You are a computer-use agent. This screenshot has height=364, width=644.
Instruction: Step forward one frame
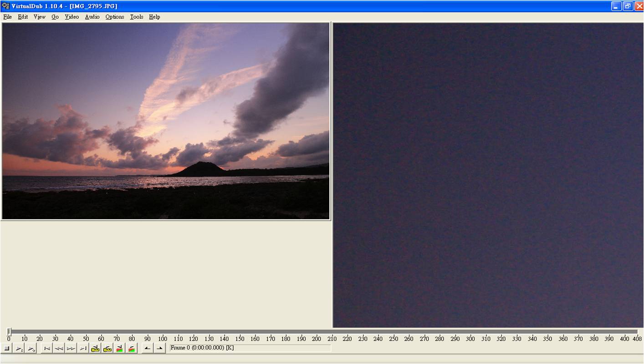71,349
